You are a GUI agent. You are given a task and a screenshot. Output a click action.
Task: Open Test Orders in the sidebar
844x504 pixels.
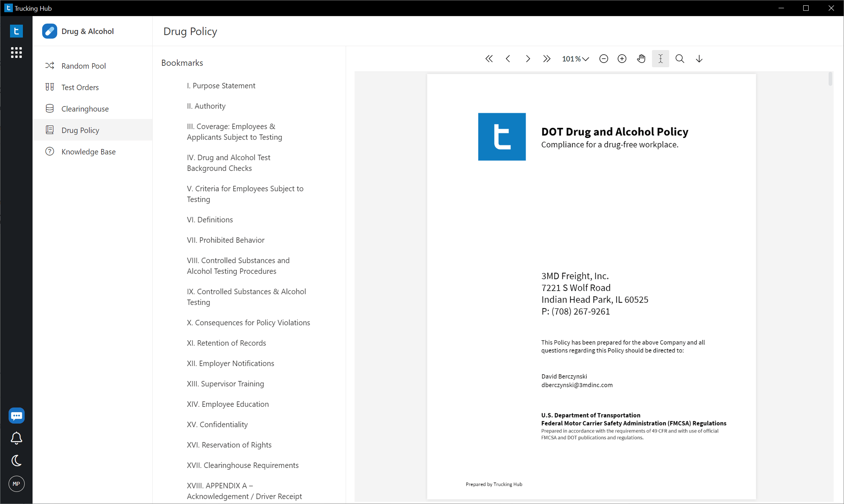[93, 87]
